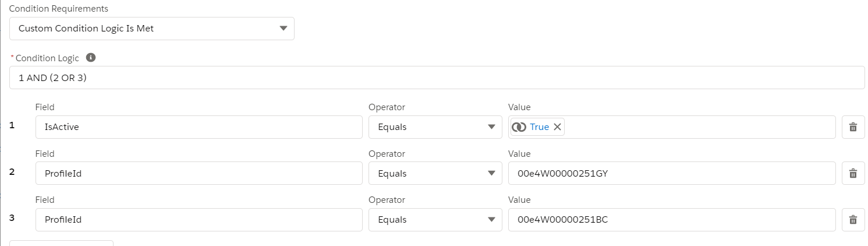
Task: Edit the value 00e4W00000251BC
Action: coord(671,220)
